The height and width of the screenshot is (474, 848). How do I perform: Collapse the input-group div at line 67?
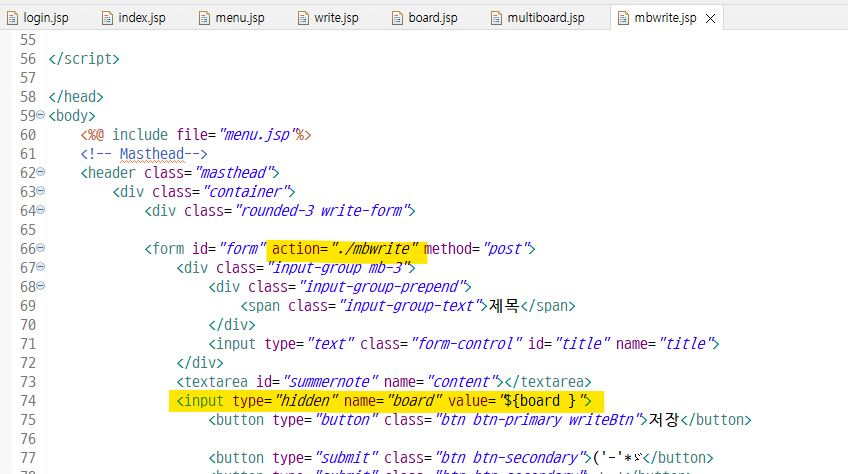point(41,267)
